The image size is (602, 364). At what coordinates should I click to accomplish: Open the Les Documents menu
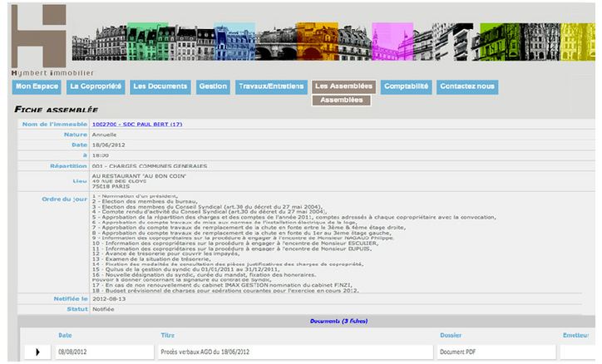tap(160, 86)
